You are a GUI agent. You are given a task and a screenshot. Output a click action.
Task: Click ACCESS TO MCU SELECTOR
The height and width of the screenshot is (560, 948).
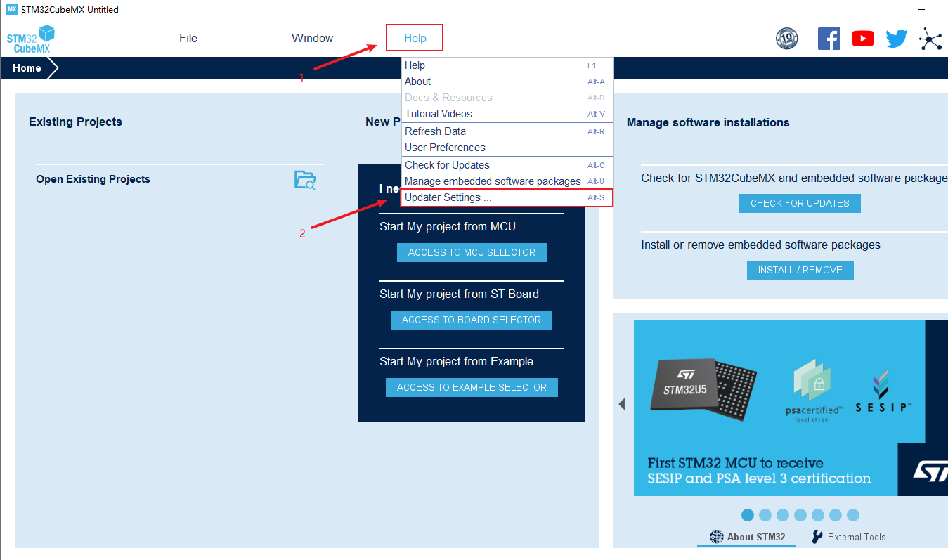(x=472, y=252)
